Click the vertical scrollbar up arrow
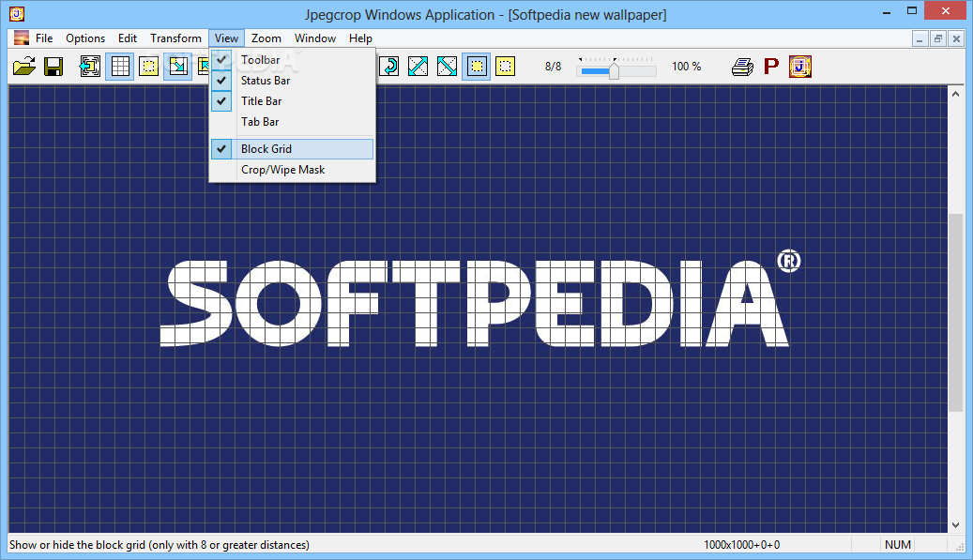Image resolution: width=973 pixels, height=560 pixels. point(955,94)
